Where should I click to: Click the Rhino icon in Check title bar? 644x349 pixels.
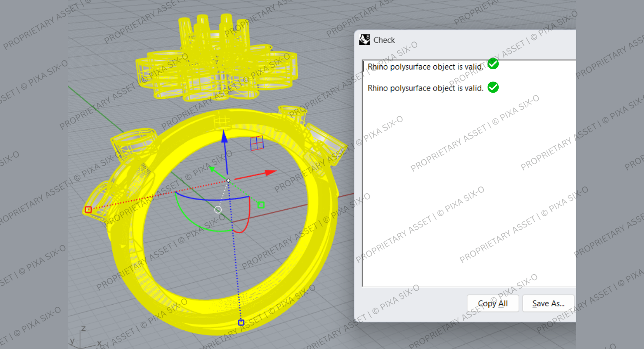pos(364,40)
